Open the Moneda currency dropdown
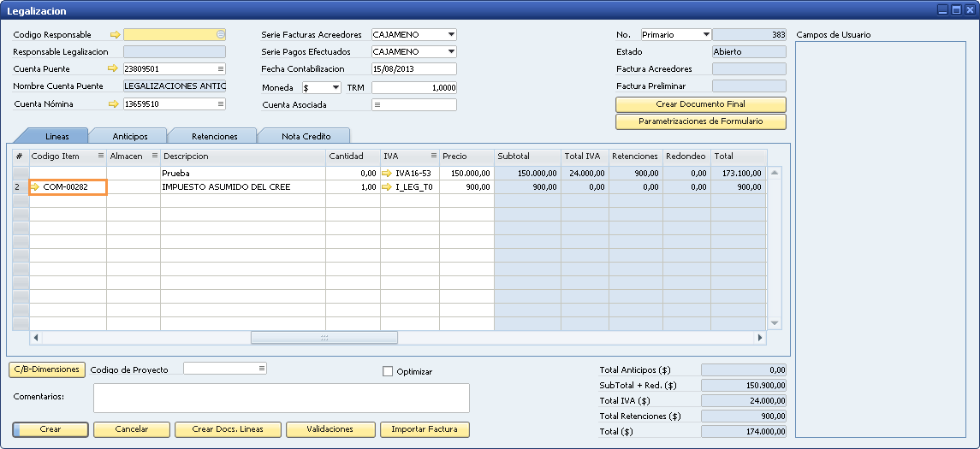980x449 pixels. tap(335, 88)
